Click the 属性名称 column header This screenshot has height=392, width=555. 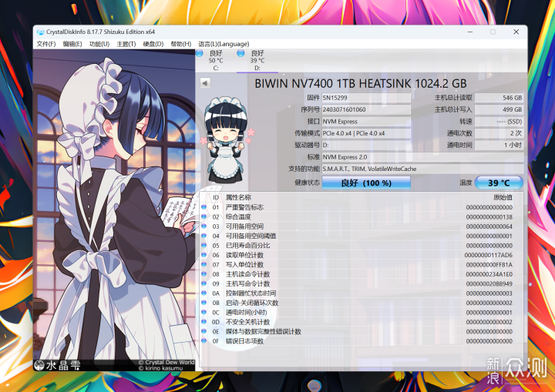point(238,197)
